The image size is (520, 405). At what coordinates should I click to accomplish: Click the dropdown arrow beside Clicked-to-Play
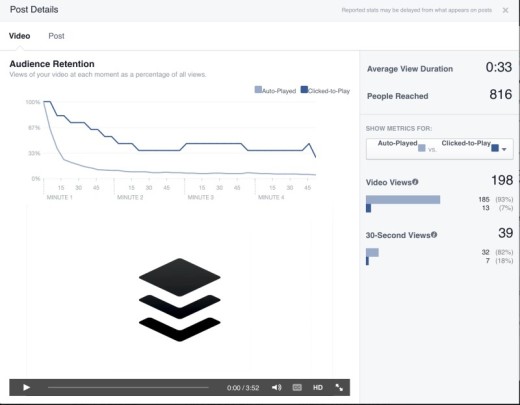tap(504, 149)
